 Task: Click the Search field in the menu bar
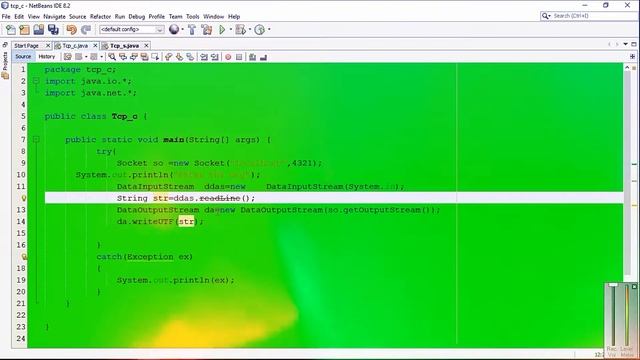[x=589, y=16]
